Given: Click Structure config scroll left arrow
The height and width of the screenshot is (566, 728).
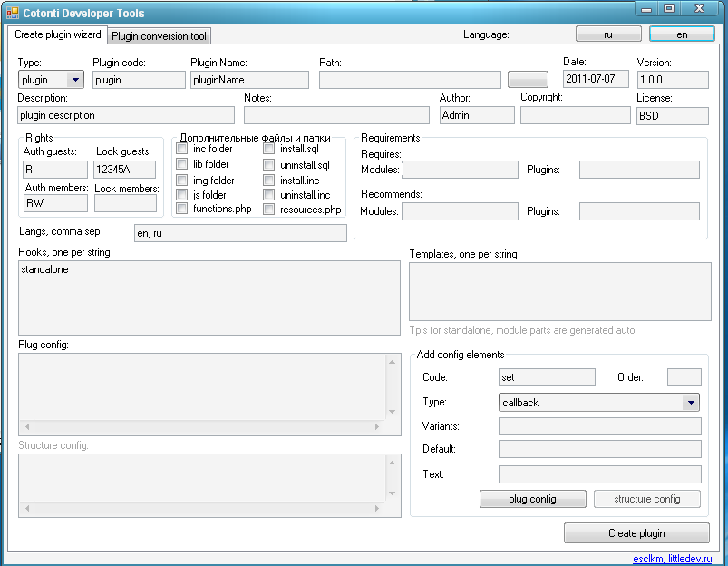Looking at the screenshot, I should point(27,508).
